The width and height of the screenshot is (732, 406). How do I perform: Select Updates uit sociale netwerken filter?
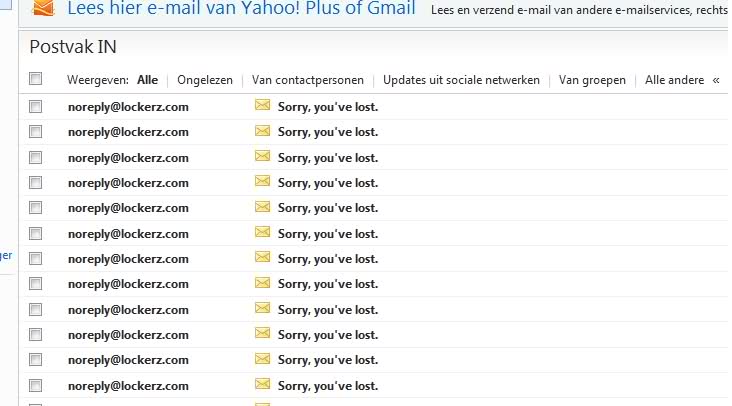click(x=461, y=80)
